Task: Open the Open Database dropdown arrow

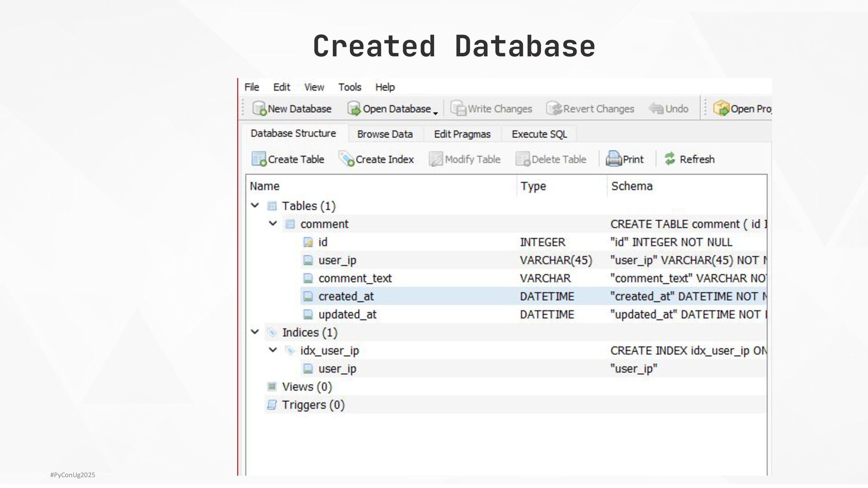Action: click(x=435, y=113)
